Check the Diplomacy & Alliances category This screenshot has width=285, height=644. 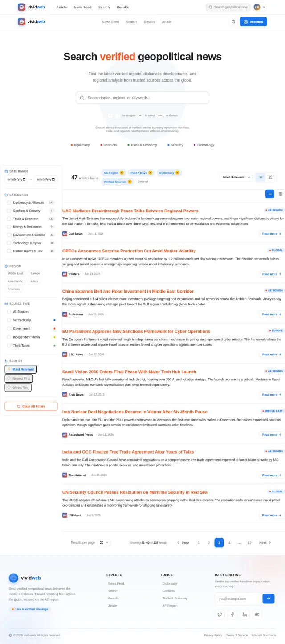pos(9,202)
